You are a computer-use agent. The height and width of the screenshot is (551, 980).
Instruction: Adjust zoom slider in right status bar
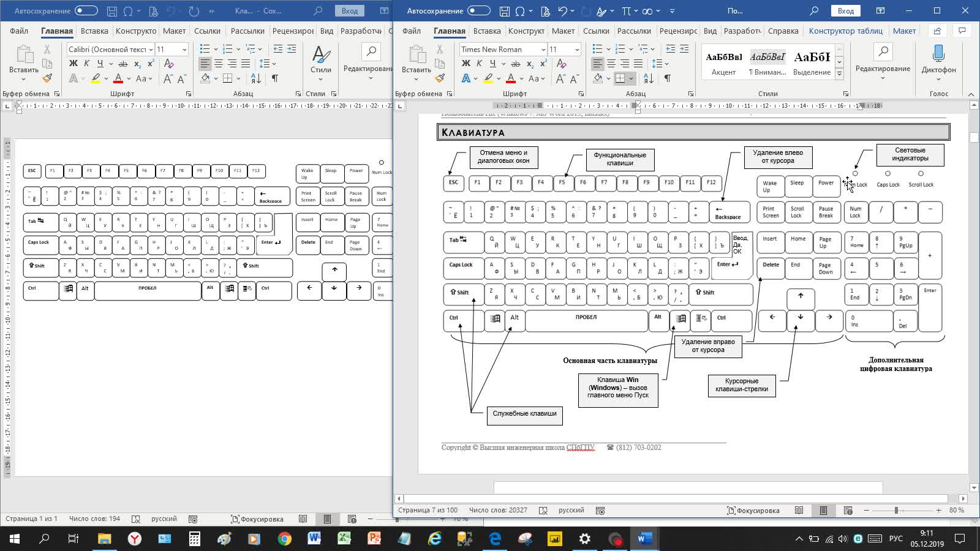click(896, 510)
